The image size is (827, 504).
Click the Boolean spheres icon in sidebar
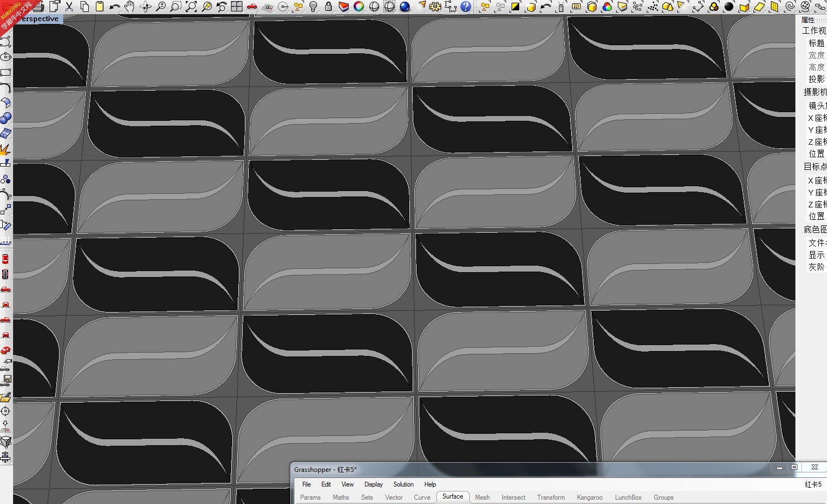point(5,118)
